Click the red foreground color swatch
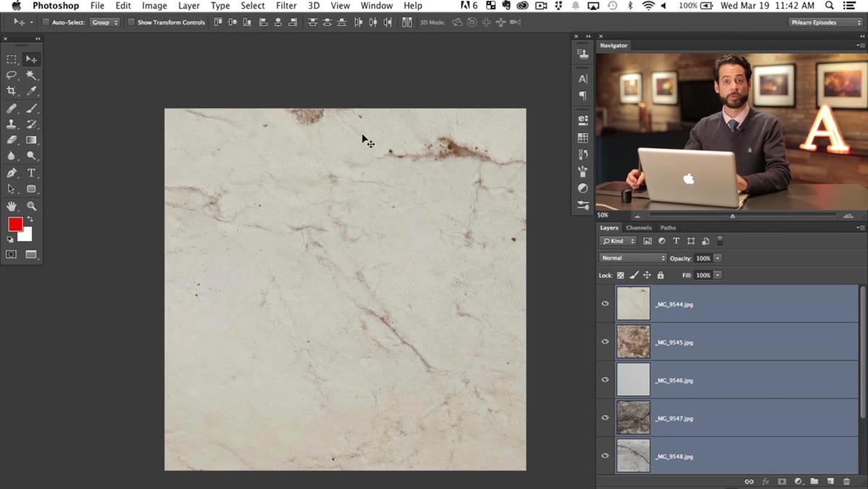868x489 pixels. pos(15,224)
